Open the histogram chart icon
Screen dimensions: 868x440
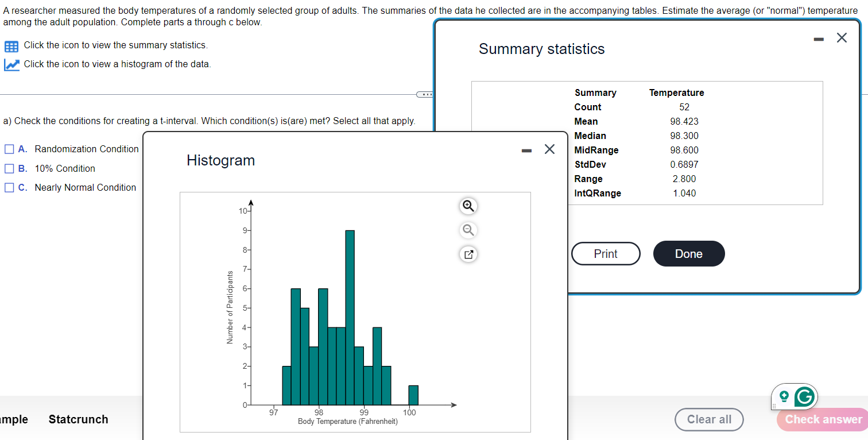[11, 64]
